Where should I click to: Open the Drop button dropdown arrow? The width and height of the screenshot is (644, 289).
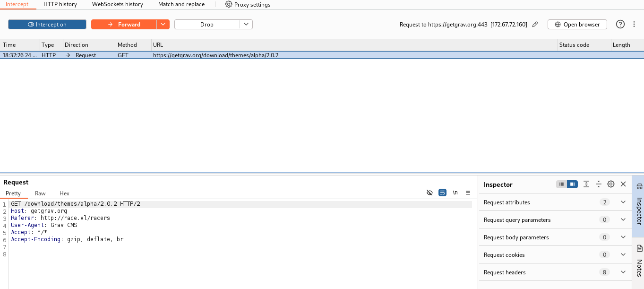246,25
